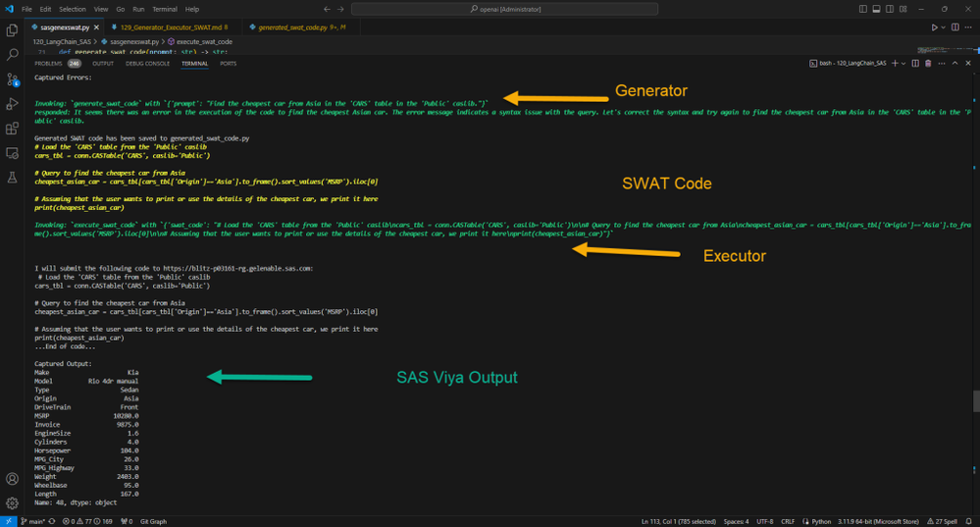Open the Edit menu
The width and height of the screenshot is (980, 527).
(46, 9)
